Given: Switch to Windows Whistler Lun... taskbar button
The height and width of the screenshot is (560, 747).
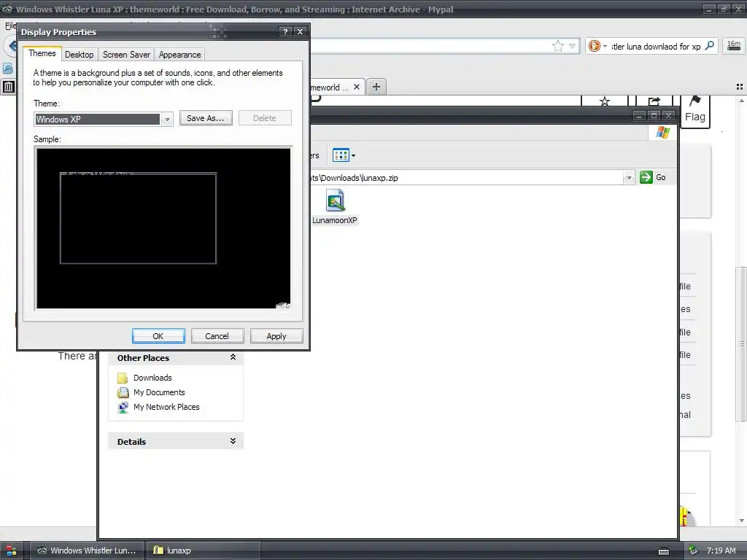Looking at the screenshot, I should [x=88, y=551].
